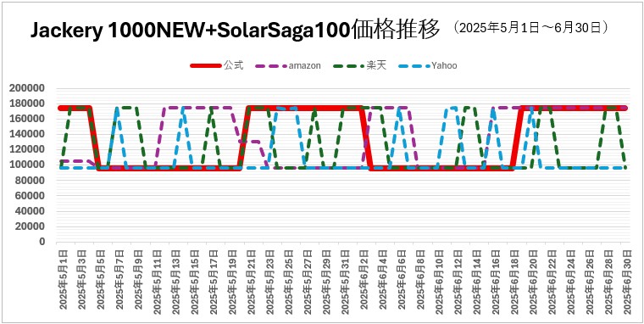
Task: Click the 2025年6月4日 x-axis label
Action: click(x=383, y=280)
